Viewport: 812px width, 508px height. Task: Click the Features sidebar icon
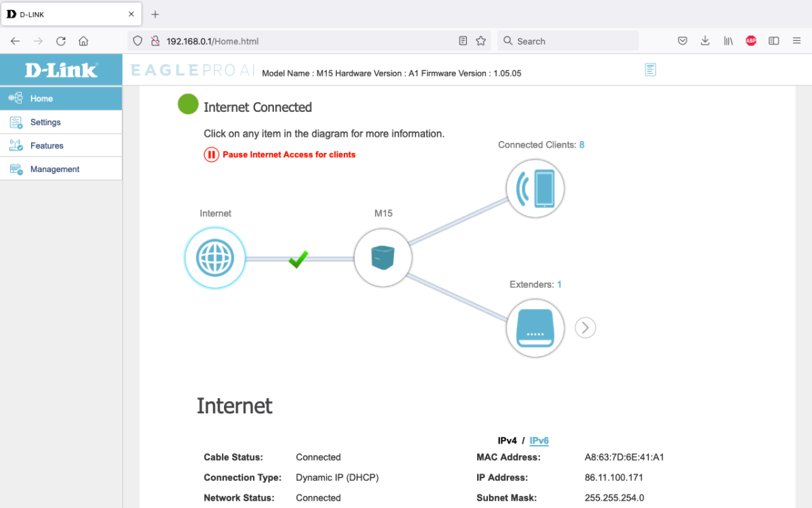pos(16,146)
